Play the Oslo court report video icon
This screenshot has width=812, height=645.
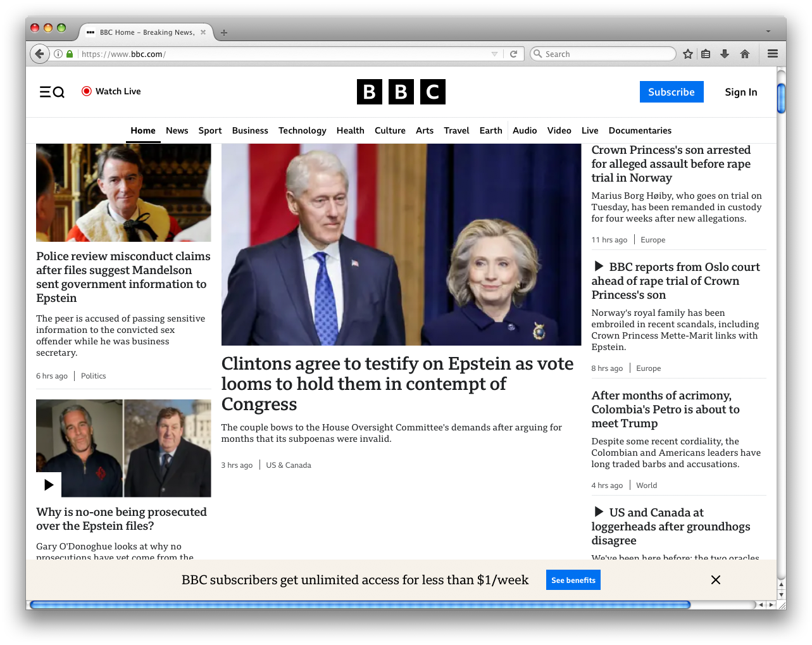(x=599, y=266)
